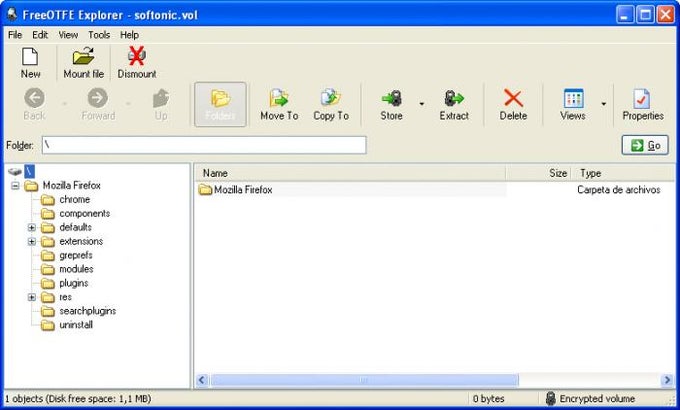
Task: Open the Views dropdown arrow
Action: tap(603, 104)
